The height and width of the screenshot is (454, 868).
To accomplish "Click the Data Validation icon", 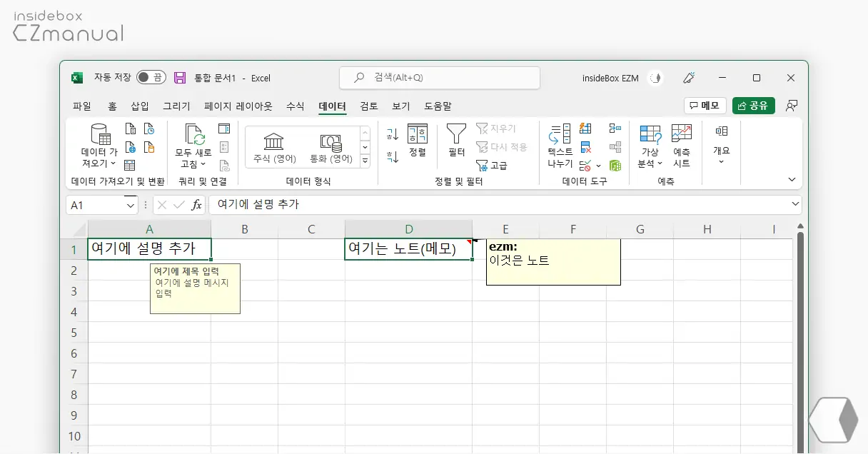I will coord(585,165).
